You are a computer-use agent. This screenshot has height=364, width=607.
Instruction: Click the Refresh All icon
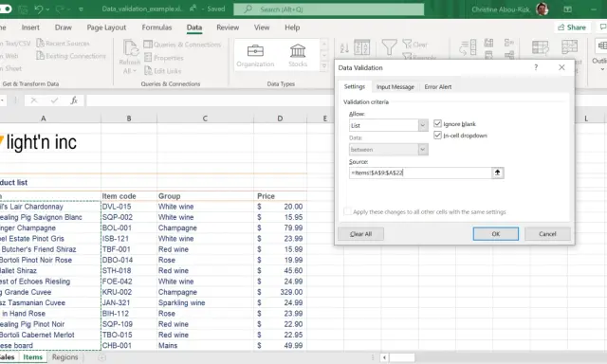pos(131,48)
